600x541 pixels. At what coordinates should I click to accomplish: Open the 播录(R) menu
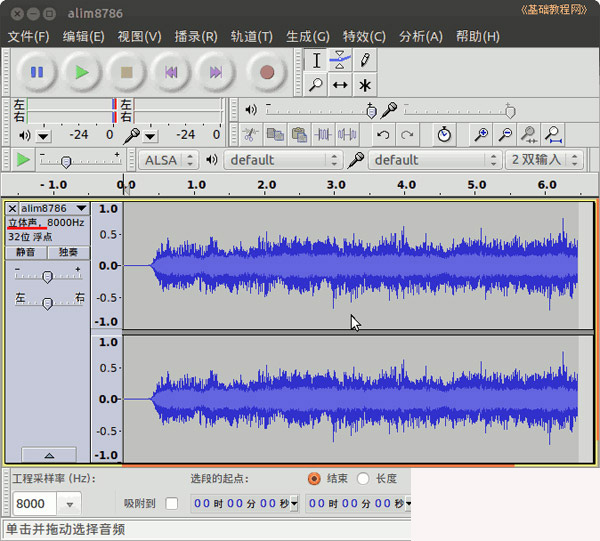[196, 37]
